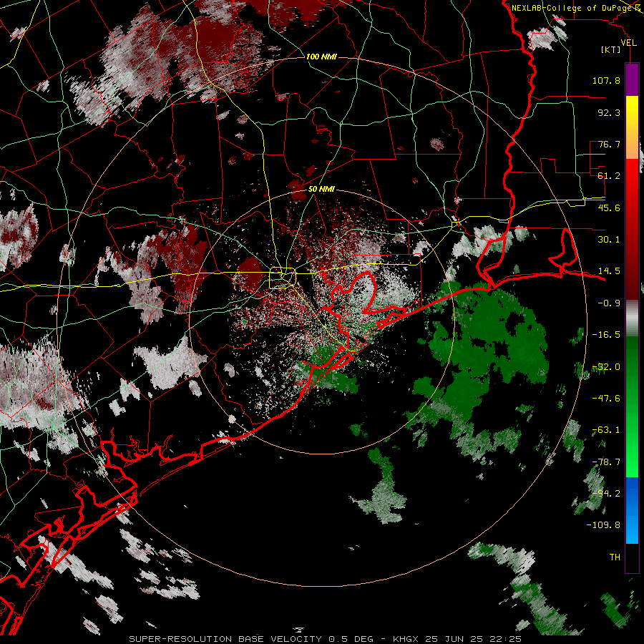Click the -63.1 velocity scale value
This screenshot has width=644, height=644.
(606, 430)
